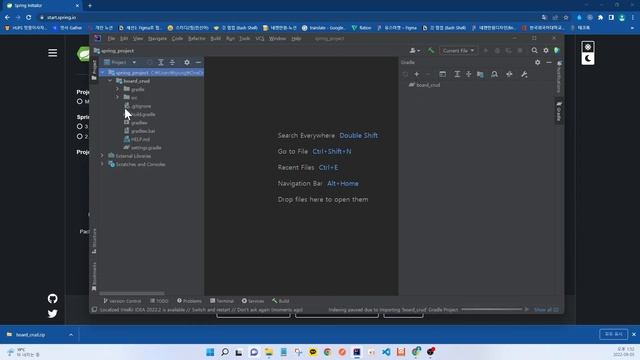Open the View menu
This screenshot has height=360, width=640.
coord(138,38)
